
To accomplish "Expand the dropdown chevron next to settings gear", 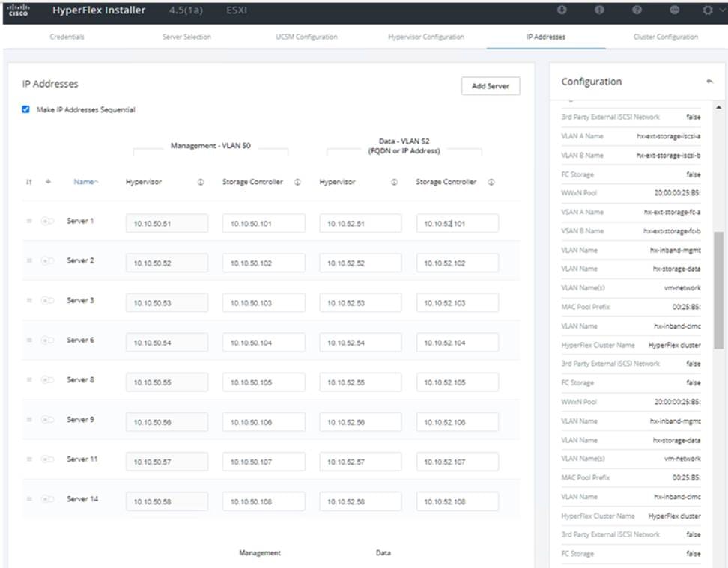I will [721, 10].
